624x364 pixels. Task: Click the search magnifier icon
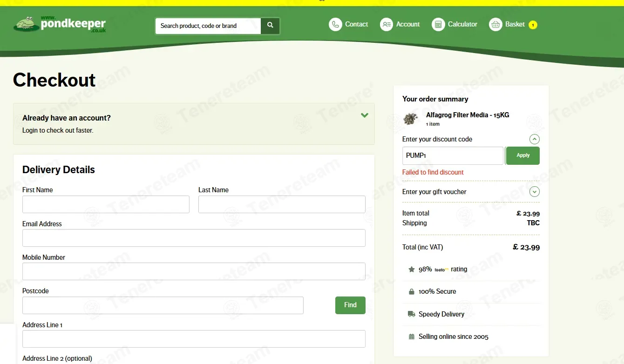pyautogui.click(x=270, y=26)
